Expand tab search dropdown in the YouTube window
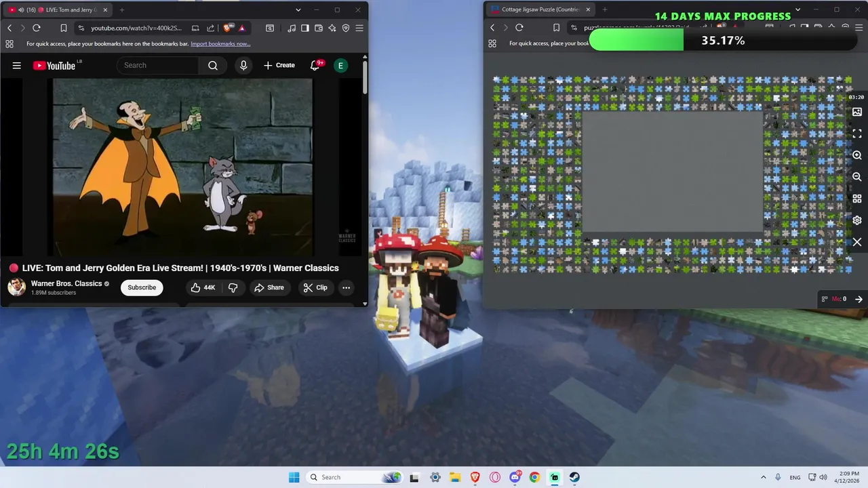This screenshot has height=488, width=868. coord(298,9)
